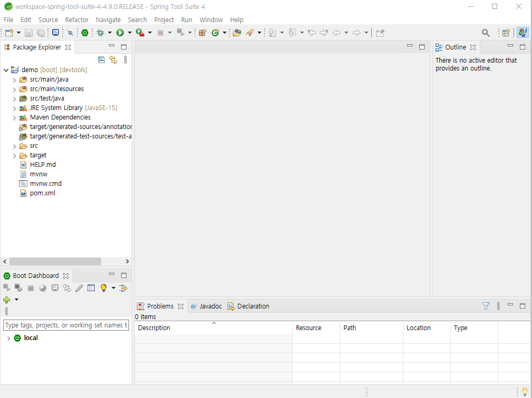Open the Debug button dropdown arrow
Viewport: 532px width, 398px height.
110,33
